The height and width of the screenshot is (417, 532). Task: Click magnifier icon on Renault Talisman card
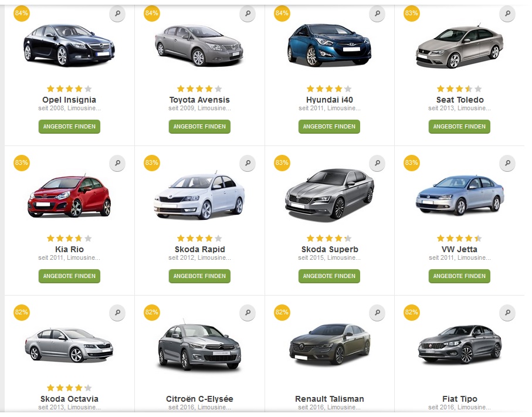(377, 313)
